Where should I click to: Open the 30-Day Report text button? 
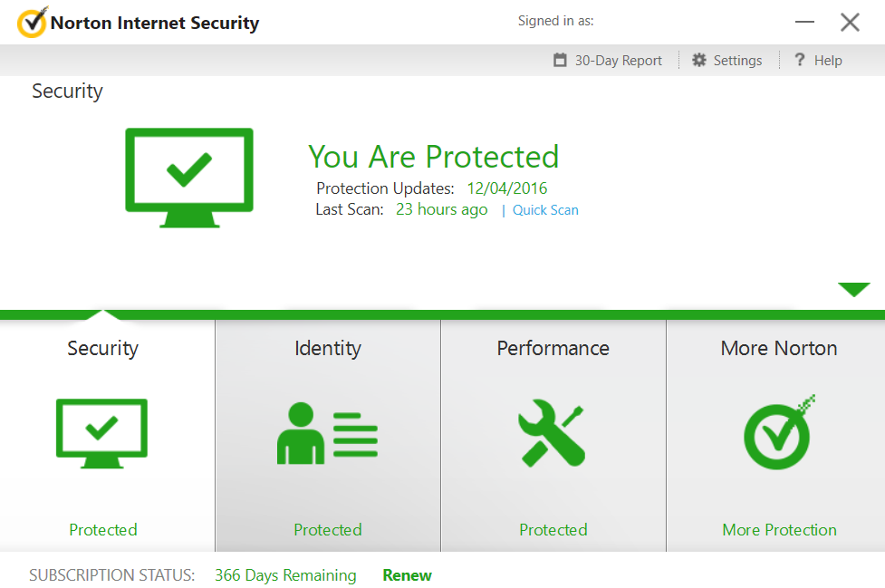[619, 61]
